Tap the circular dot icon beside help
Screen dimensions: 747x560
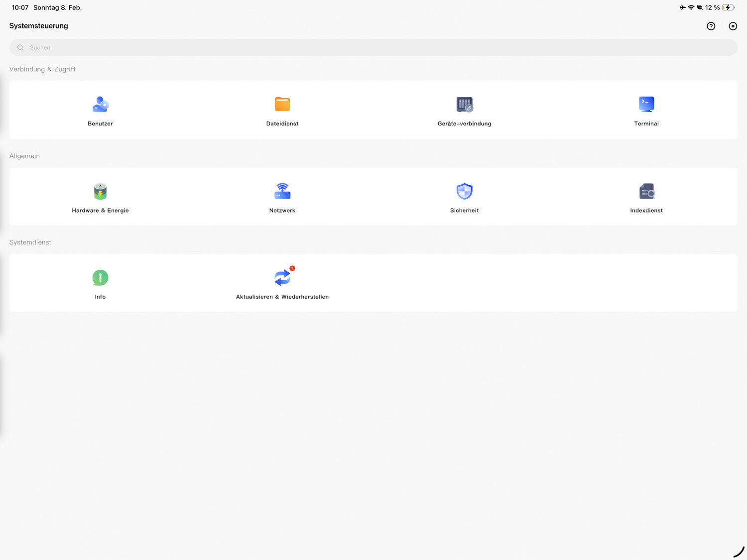tap(733, 26)
